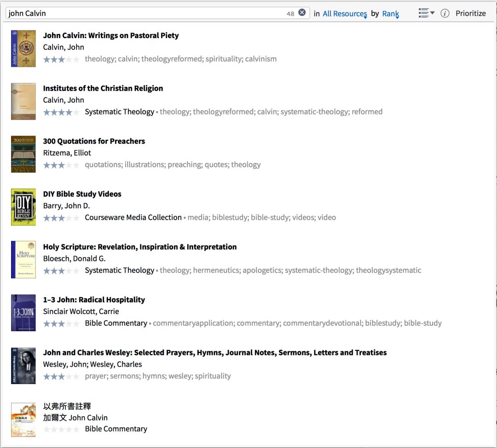Click tags media; biblestudy; bible-study; videos; video
The width and height of the screenshot is (497, 448).
(x=261, y=218)
